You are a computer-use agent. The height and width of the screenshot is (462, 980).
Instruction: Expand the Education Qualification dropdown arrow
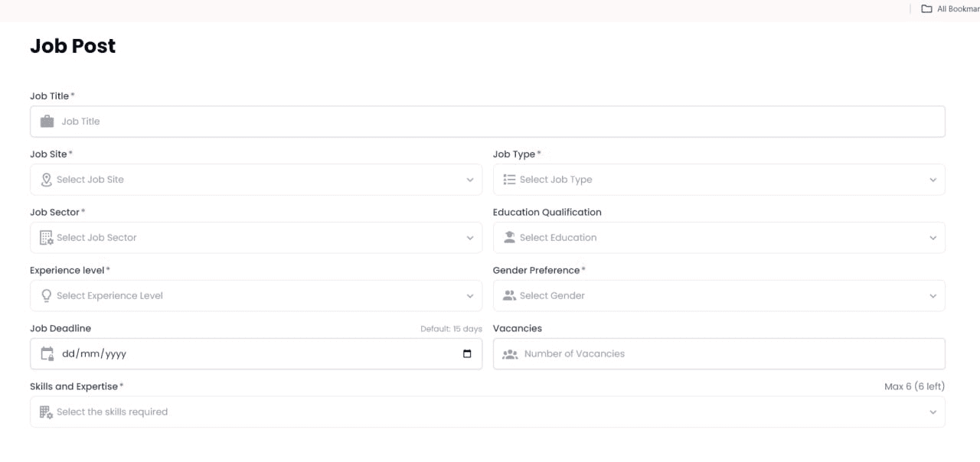(x=933, y=239)
